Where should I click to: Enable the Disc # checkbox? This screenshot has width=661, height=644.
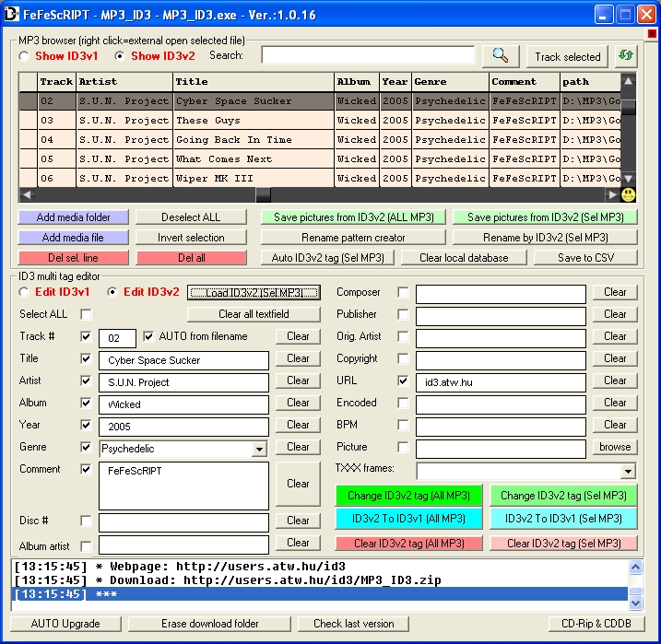pos(86,521)
